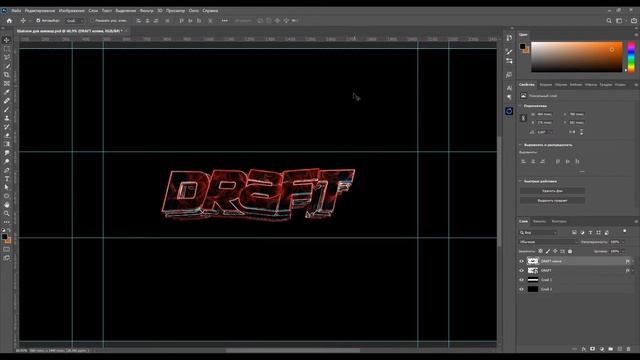640x360 pixels.
Task: Select the Gradient tool
Action: pyautogui.click(x=7, y=144)
